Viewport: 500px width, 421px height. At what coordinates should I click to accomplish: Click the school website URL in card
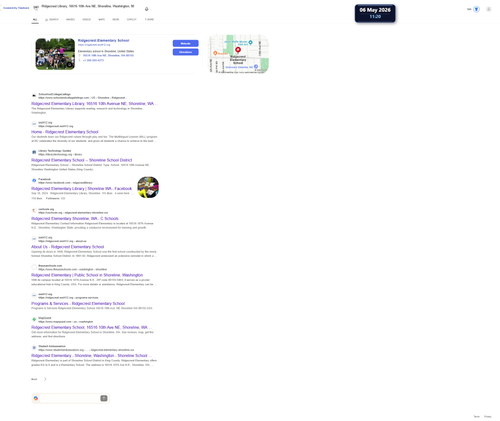pos(94,45)
